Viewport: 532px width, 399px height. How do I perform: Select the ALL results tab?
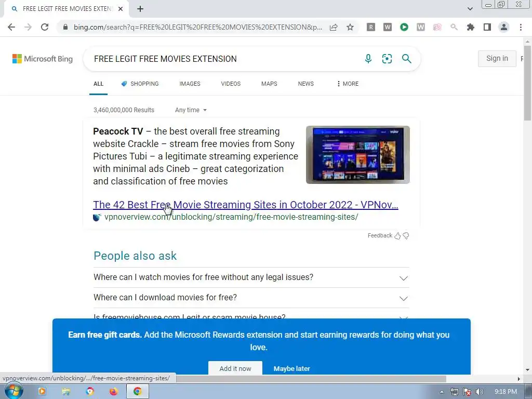coord(98,84)
